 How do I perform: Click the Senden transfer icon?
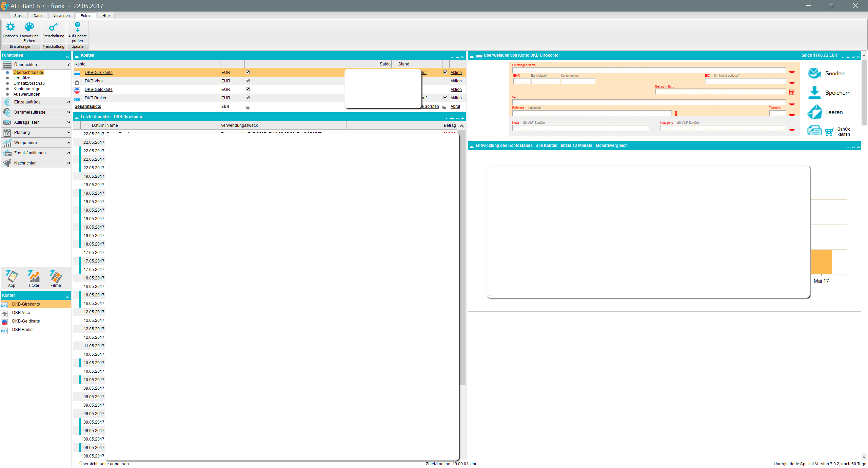814,73
